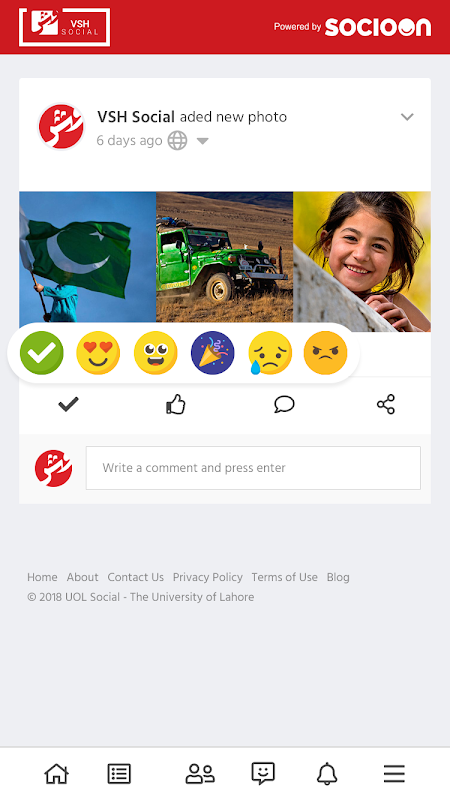Open the Privacy Policy footer link
Viewport: 450px width, 800px height.
[x=208, y=577]
